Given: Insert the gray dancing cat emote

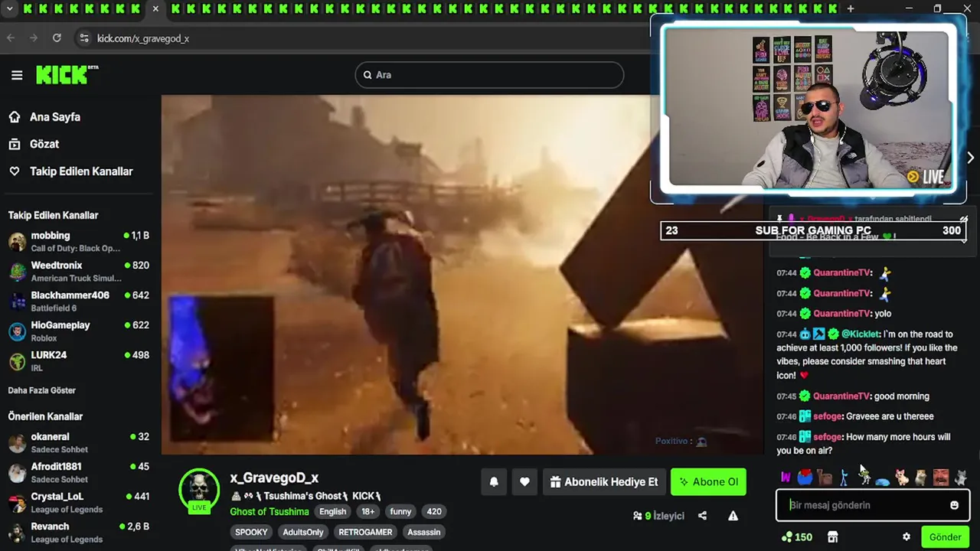Looking at the screenshot, I should tap(960, 478).
